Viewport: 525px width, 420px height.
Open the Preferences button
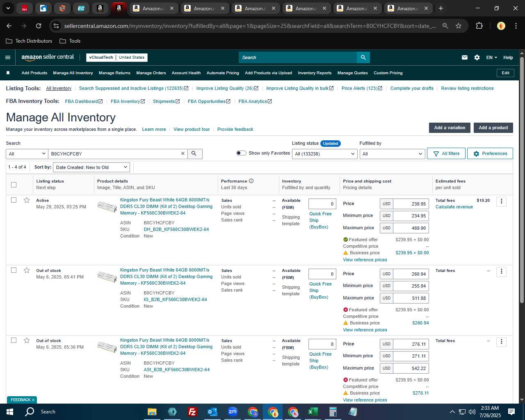coord(490,153)
